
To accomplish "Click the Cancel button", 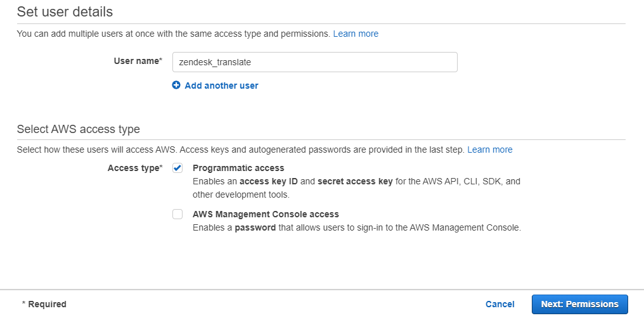I will [x=500, y=304].
